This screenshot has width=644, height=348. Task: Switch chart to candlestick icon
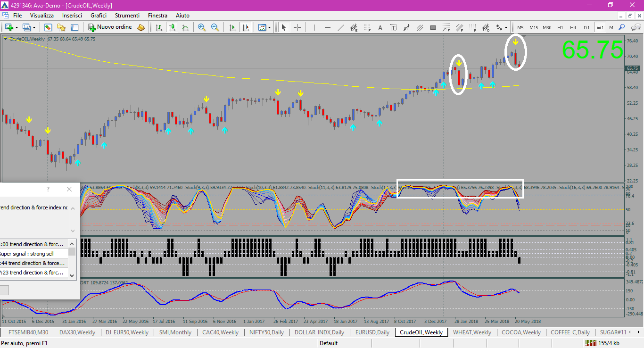pyautogui.click(x=172, y=27)
